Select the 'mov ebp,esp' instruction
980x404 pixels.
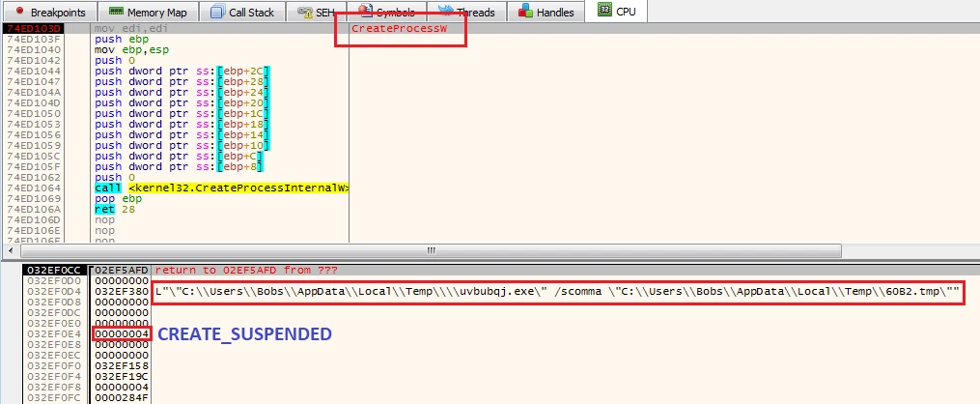131,50
